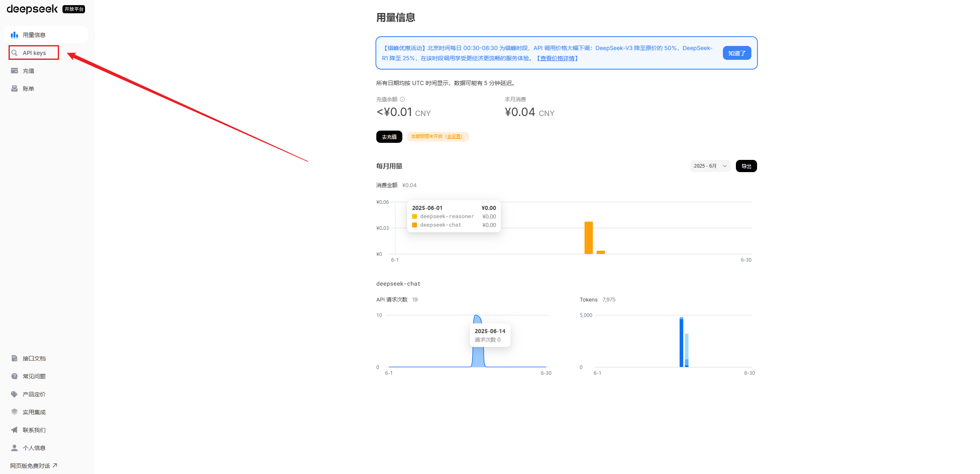The height and width of the screenshot is (474, 980).
Task: Click the black 去充值 button
Action: pos(389,137)
